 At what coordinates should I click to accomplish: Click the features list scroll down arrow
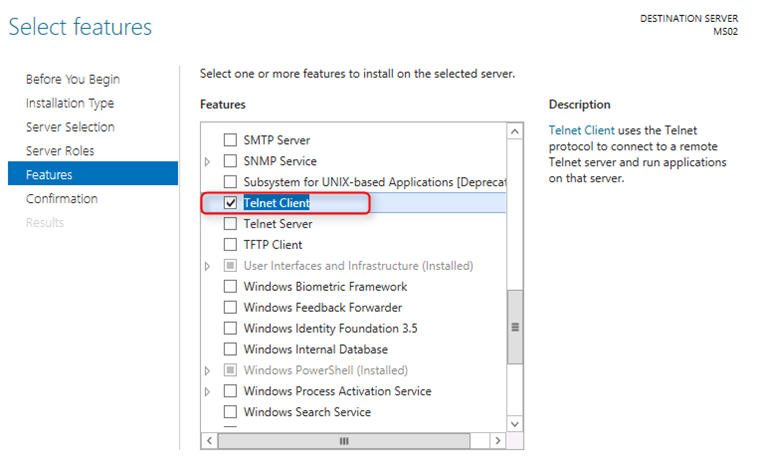click(x=515, y=424)
